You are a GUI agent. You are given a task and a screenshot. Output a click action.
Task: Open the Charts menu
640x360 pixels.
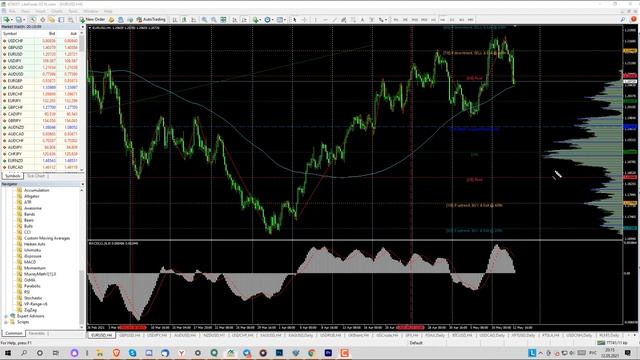pos(57,11)
